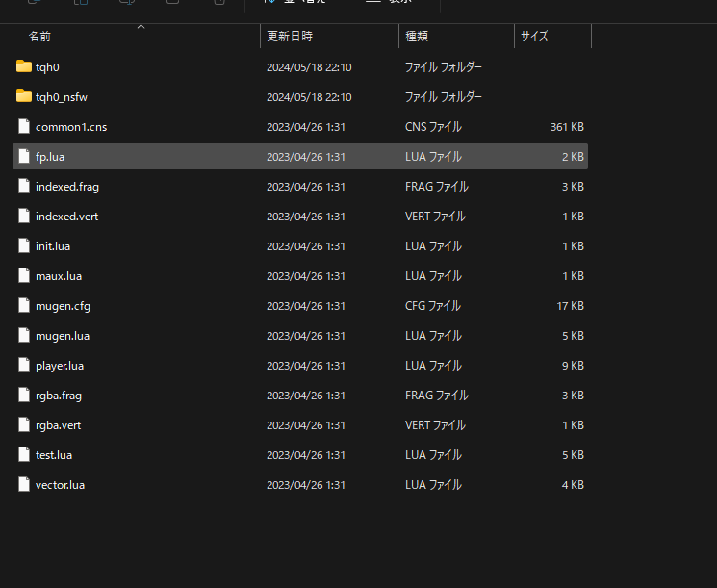Click the vector.lua file icon

pyautogui.click(x=24, y=485)
